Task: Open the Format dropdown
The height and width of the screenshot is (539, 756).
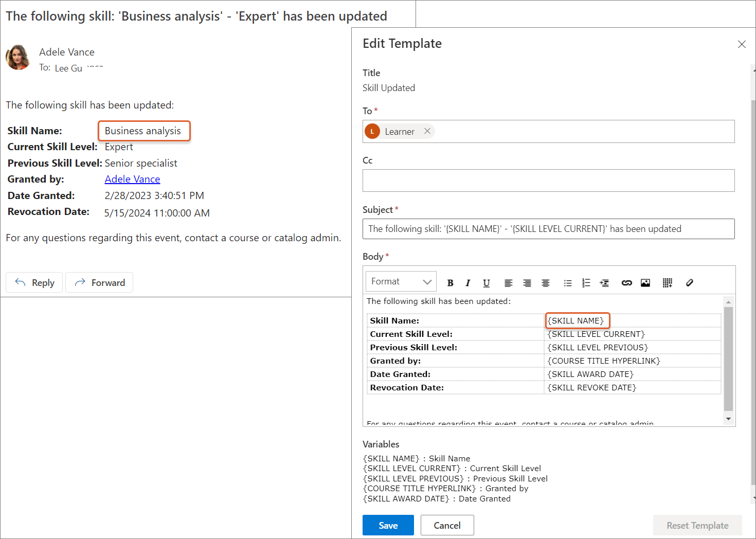Action: [401, 282]
